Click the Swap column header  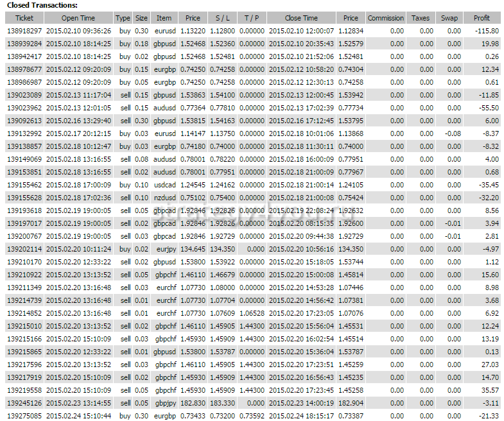[449, 18]
